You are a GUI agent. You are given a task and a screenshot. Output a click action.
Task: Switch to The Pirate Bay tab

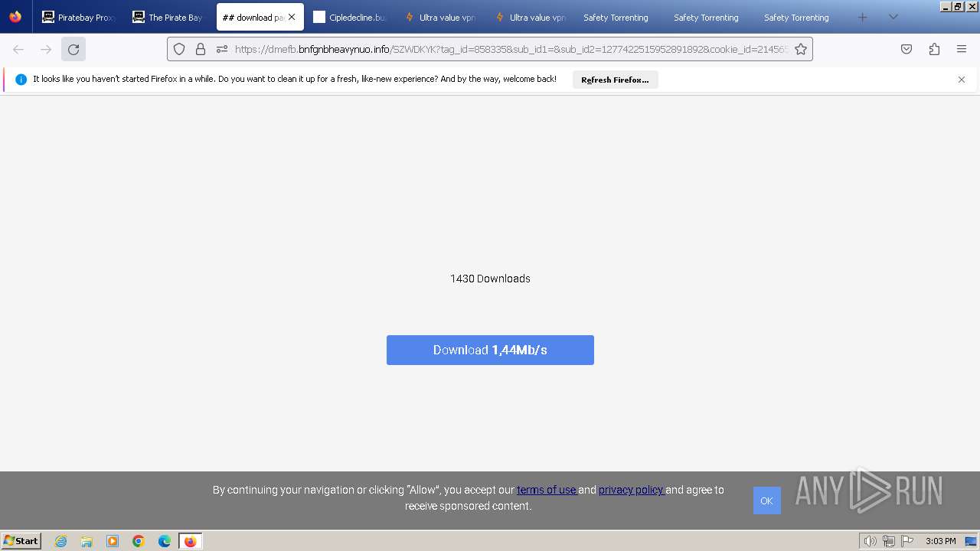(168, 17)
